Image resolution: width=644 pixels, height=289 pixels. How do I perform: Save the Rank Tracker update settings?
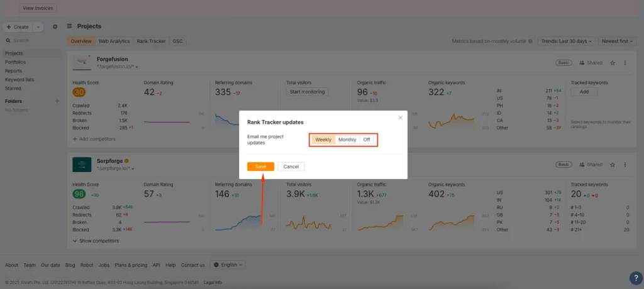(x=261, y=166)
